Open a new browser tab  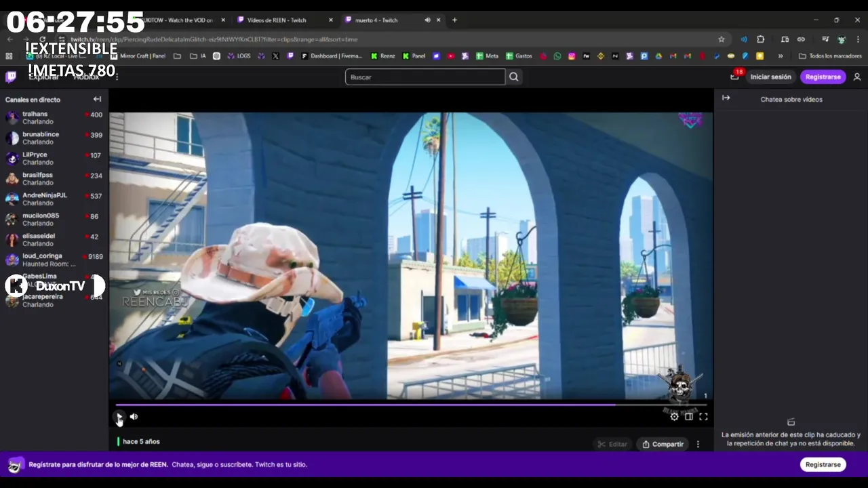pyautogui.click(x=454, y=20)
